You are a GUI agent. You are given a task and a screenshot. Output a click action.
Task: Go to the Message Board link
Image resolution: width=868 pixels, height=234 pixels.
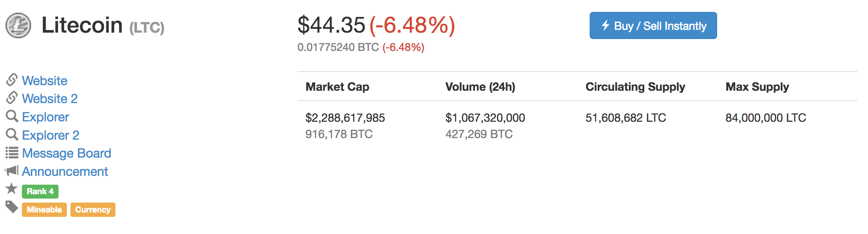click(66, 153)
